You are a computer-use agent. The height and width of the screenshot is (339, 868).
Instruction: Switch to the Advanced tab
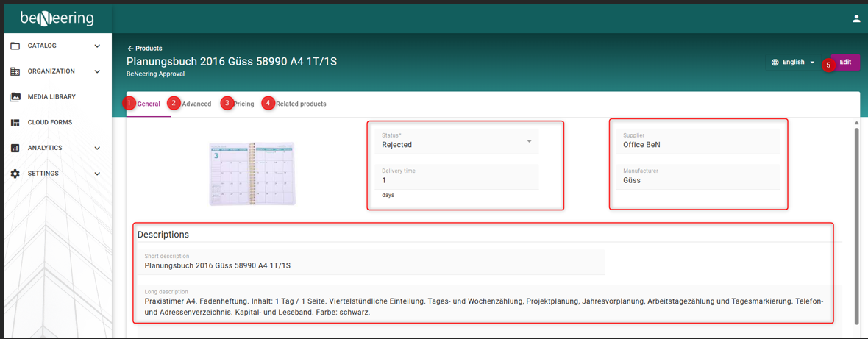coord(196,104)
